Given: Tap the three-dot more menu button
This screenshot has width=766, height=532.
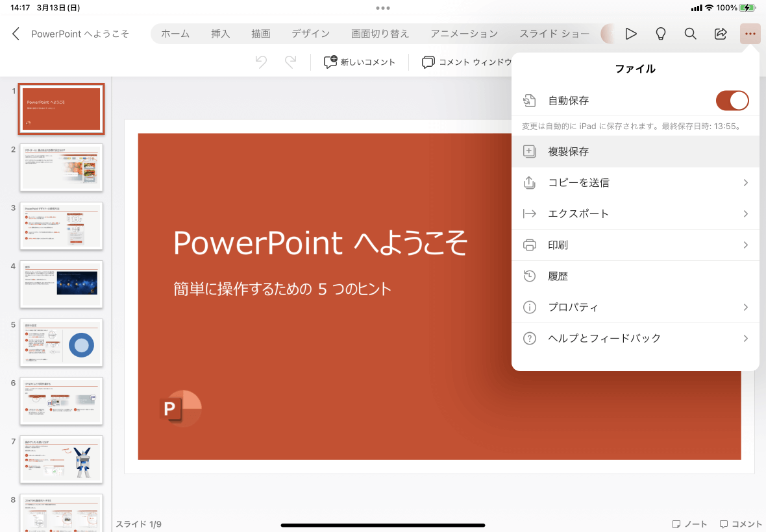Looking at the screenshot, I should tap(750, 34).
